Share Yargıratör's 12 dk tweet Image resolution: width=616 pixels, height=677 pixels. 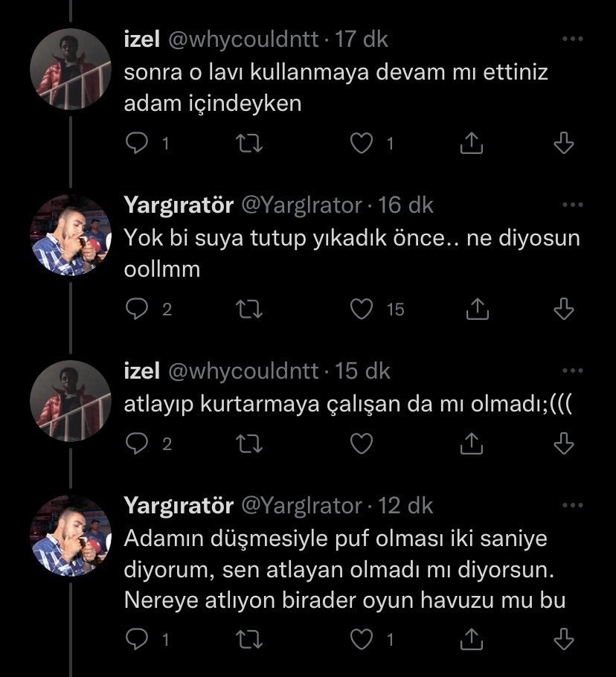(x=471, y=639)
